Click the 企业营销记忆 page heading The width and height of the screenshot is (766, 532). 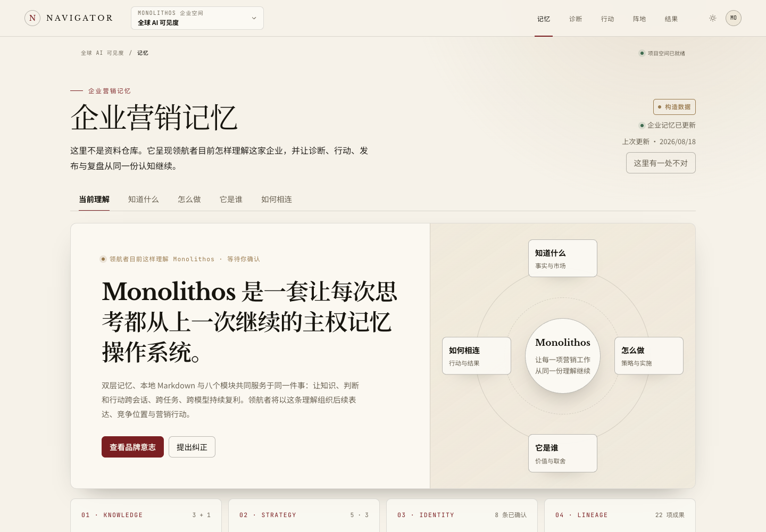coord(154,118)
